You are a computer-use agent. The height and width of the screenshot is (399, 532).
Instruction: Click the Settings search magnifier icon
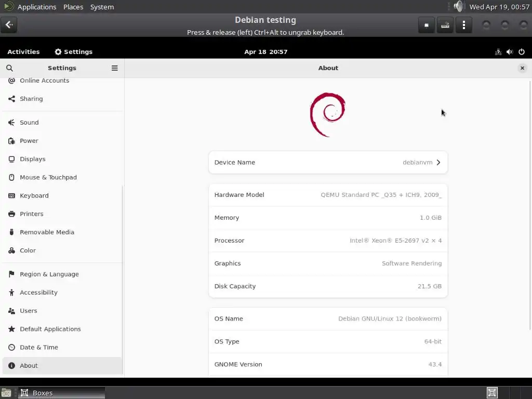pyautogui.click(x=9, y=68)
